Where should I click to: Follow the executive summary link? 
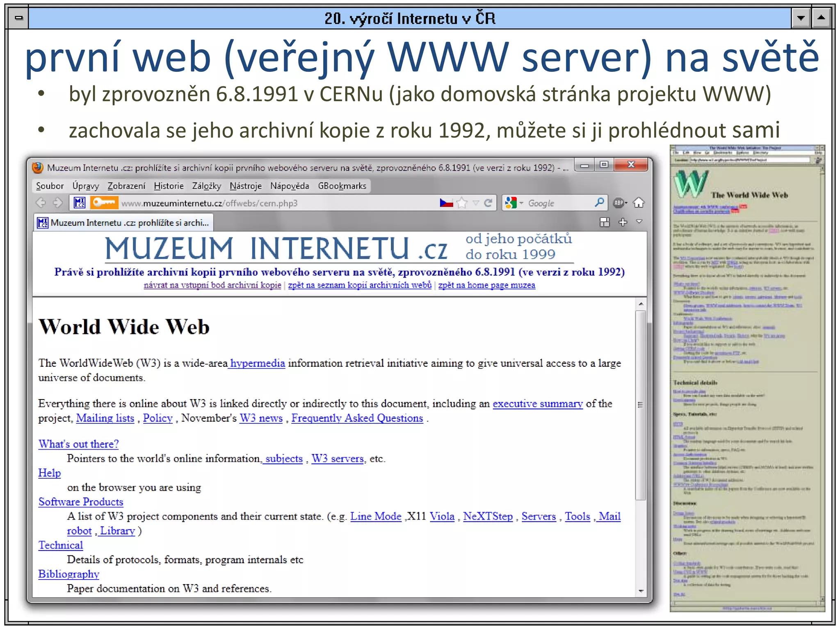pyautogui.click(x=537, y=404)
